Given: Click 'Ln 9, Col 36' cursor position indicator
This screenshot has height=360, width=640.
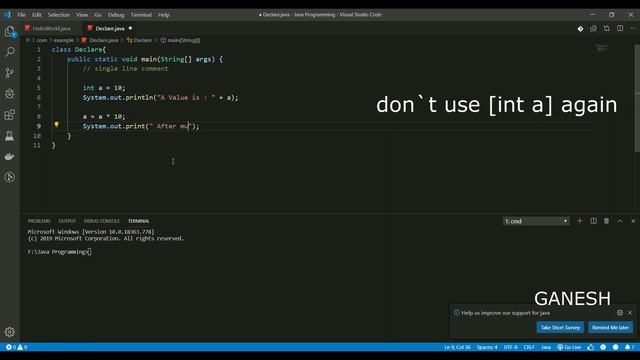Looking at the screenshot, I should [457, 347].
